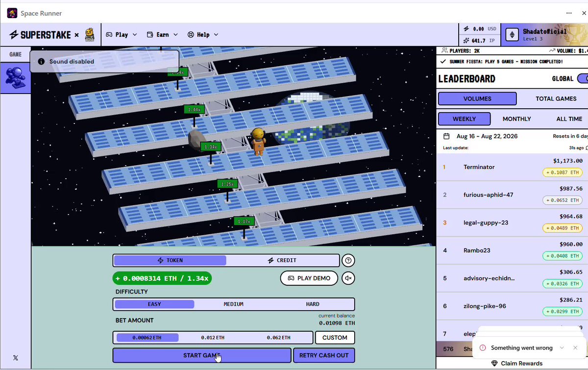Open the Shadatoficial profile menu
This screenshot has width=588, height=370.
[x=544, y=34]
